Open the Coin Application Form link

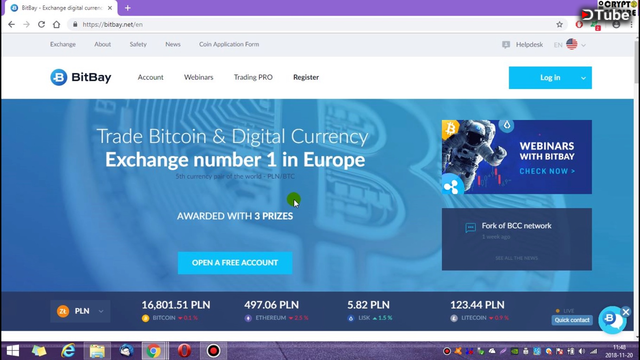tap(229, 44)
